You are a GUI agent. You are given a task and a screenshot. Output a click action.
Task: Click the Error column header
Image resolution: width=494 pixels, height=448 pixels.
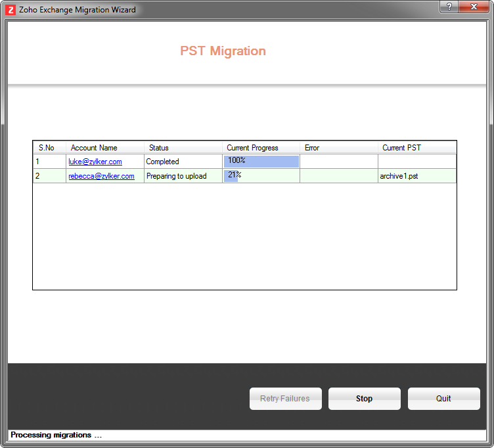click(x=312, y=148)
